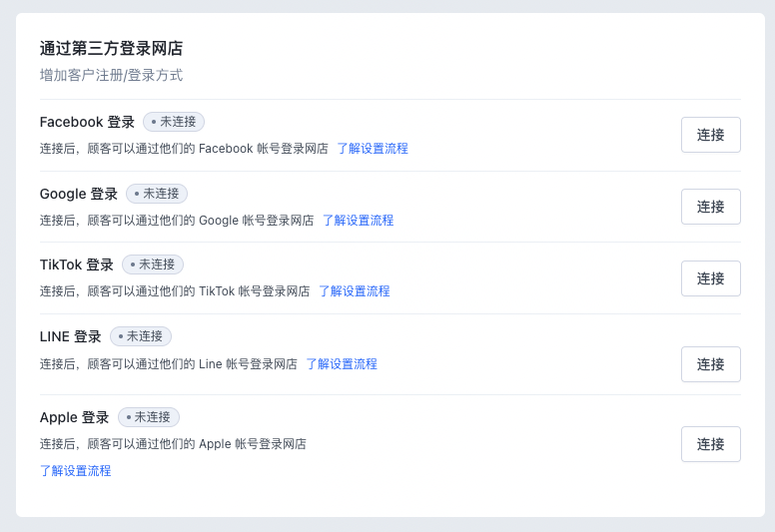Click the 未连接 badge next to LINE 登录

tap(141, 336)
